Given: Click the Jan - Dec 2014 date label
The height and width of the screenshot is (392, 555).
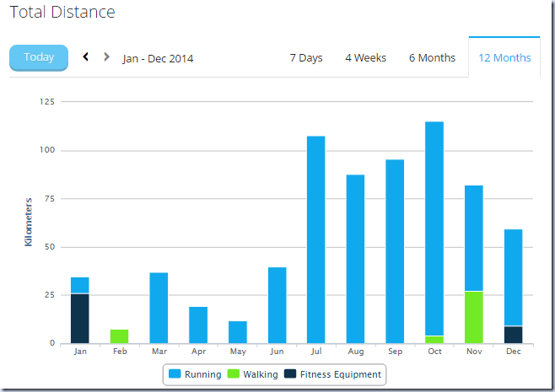Looking at the screenshot, I should [x=158, y=58].
